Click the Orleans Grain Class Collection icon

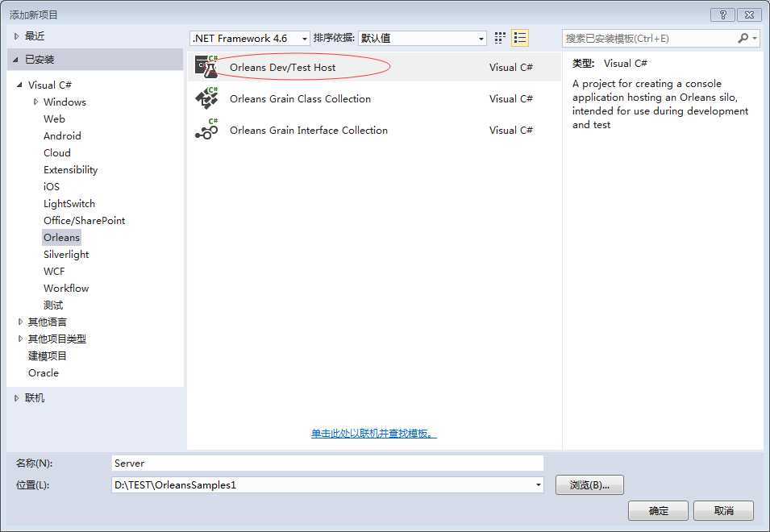206,98
